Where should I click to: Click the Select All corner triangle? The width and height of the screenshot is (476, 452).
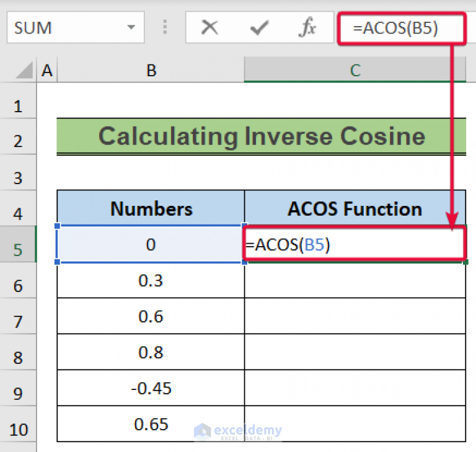click(x=24, y=70)
